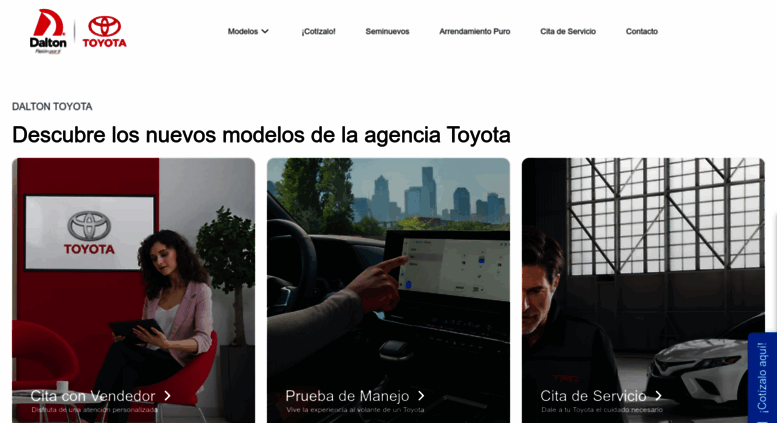Go to Seminuevos page

pos(388,31)
